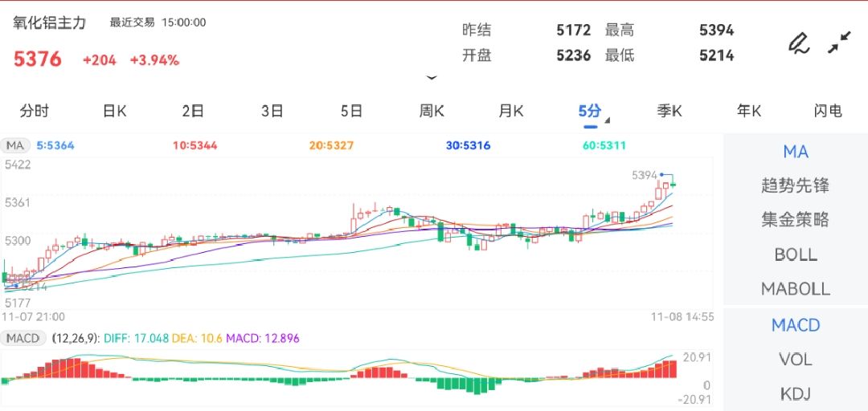Switch to 日K chart tab

tap(115, 112)
